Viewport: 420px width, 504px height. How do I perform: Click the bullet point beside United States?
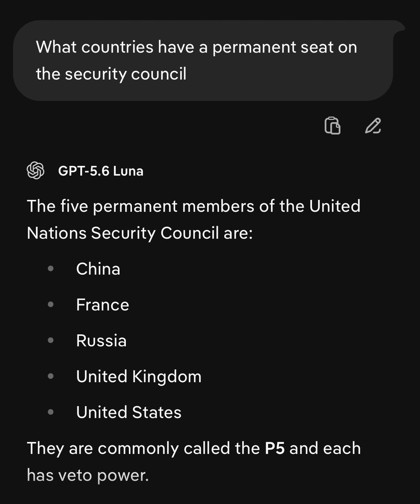[51, 412]
